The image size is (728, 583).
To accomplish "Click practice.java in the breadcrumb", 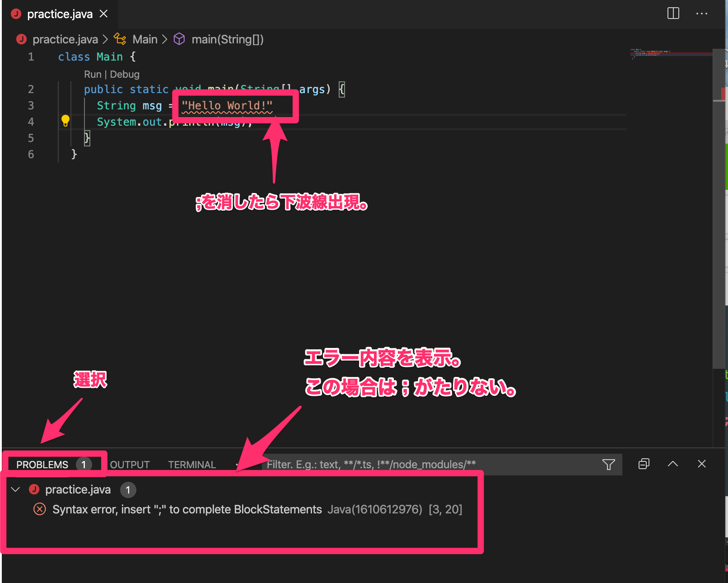I will (65, 39).
